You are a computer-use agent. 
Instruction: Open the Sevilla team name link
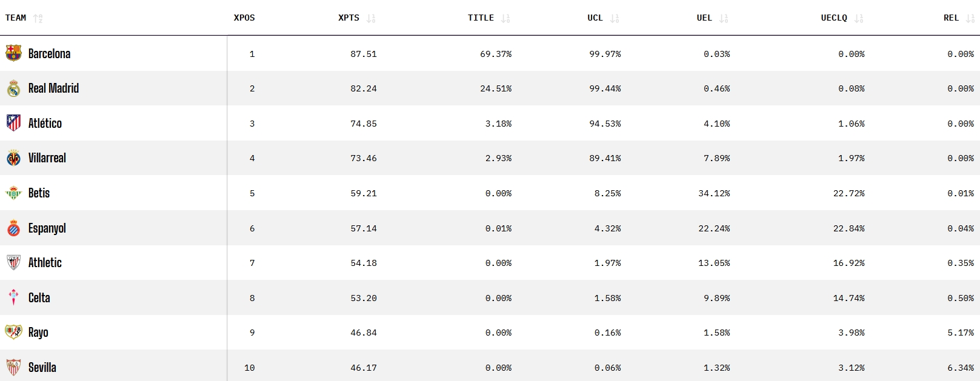[x=42, y=368]
